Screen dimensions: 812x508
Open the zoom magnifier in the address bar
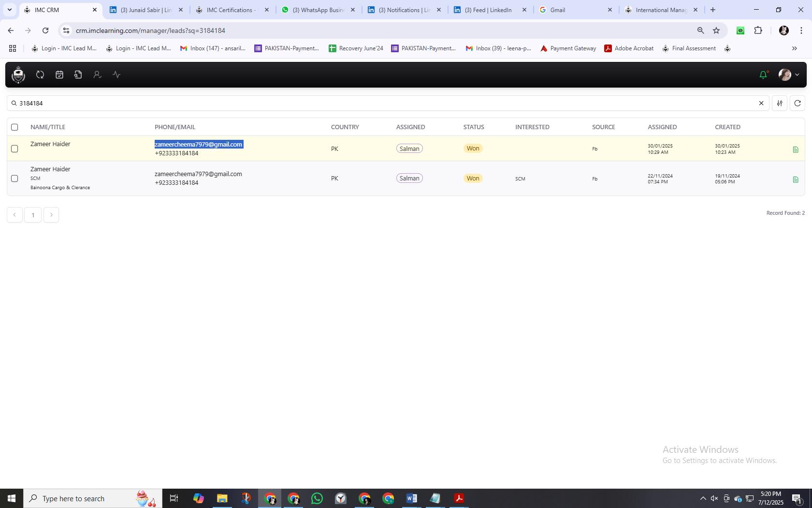pyautogui.click(x=700, y=30)
